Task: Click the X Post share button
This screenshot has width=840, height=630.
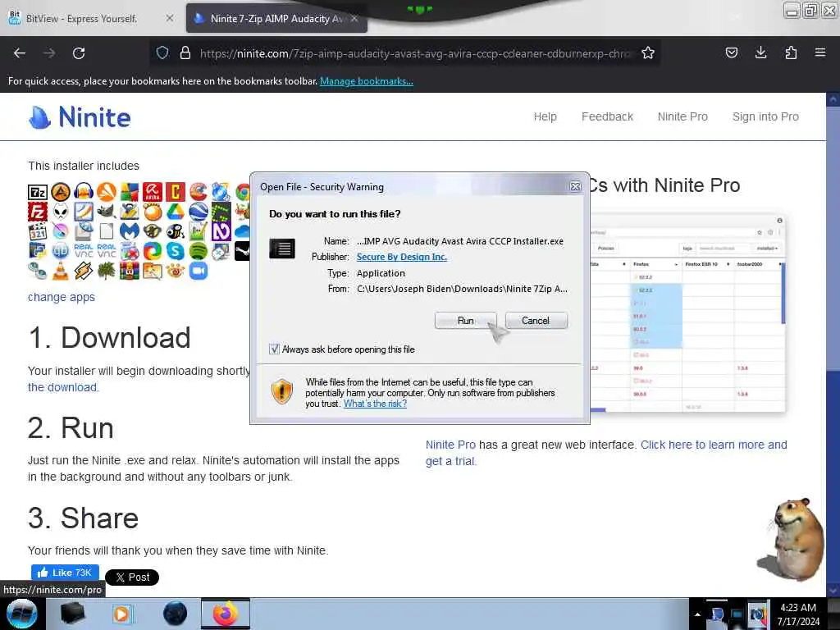Action: tap(132, 577)
